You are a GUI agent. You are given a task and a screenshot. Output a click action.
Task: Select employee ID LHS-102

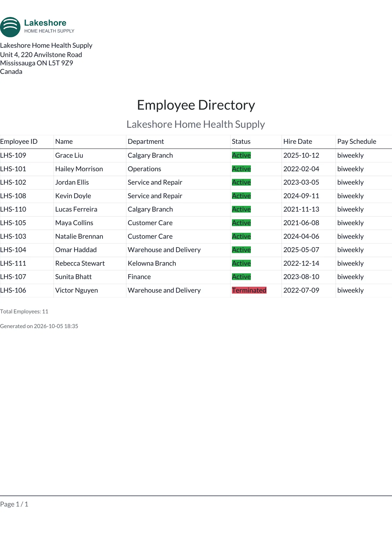click(13, 182)
